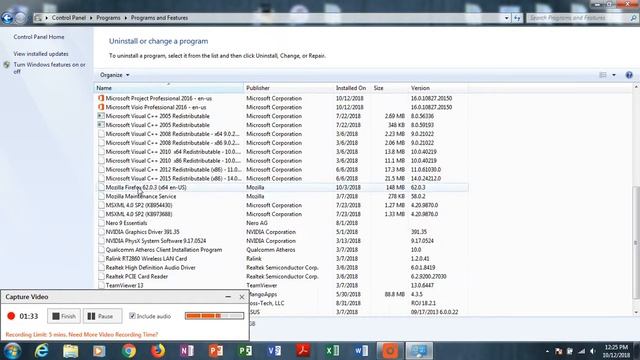
Task: Toggle the Include audio checkbox
Action: [x=132, y=316]
